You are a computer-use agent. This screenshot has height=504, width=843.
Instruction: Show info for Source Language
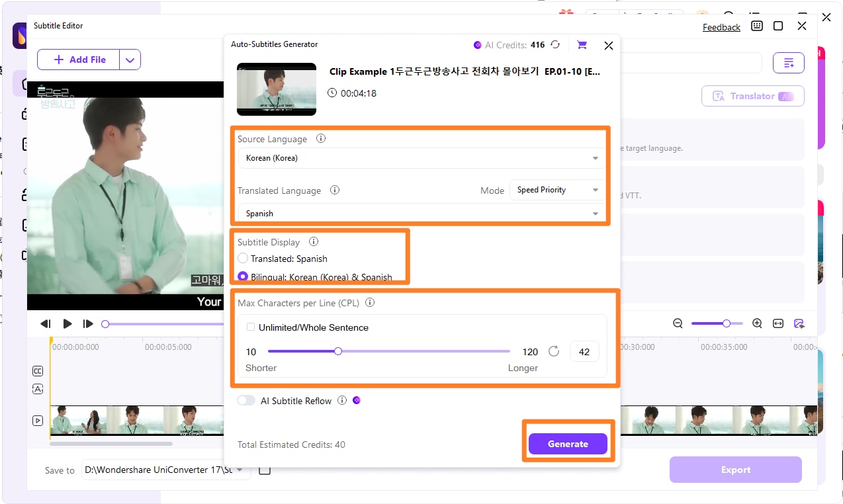321,139
